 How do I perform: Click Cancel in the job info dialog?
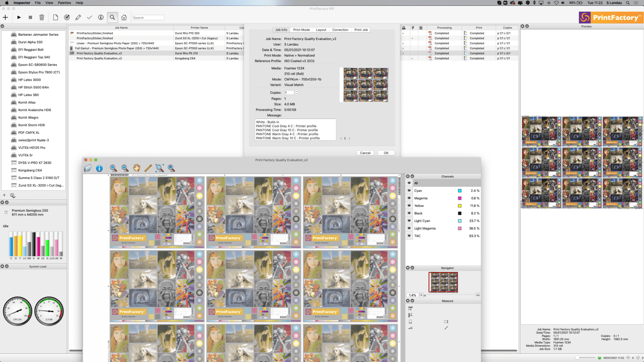pyautogui.click(x=365, y=153)
